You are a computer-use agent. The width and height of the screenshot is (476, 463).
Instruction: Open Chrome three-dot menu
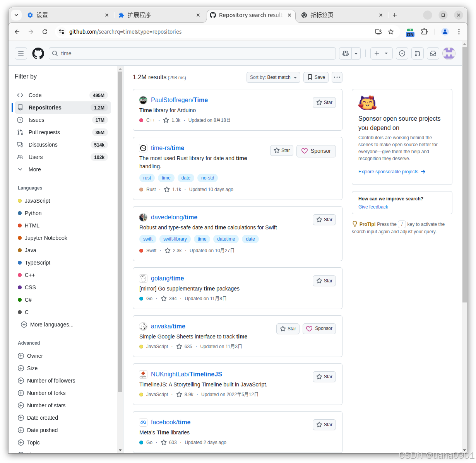click(x=459, y=32)
